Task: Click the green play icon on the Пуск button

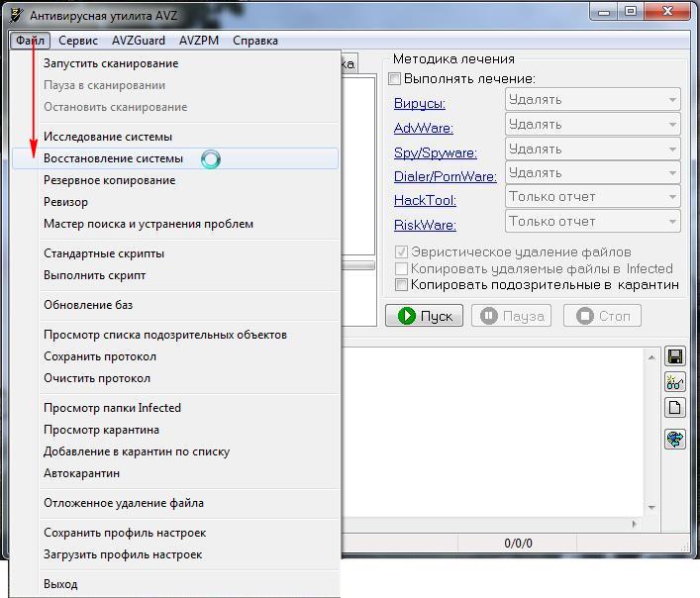Action: pyautogui.click(x=407, y=316)
